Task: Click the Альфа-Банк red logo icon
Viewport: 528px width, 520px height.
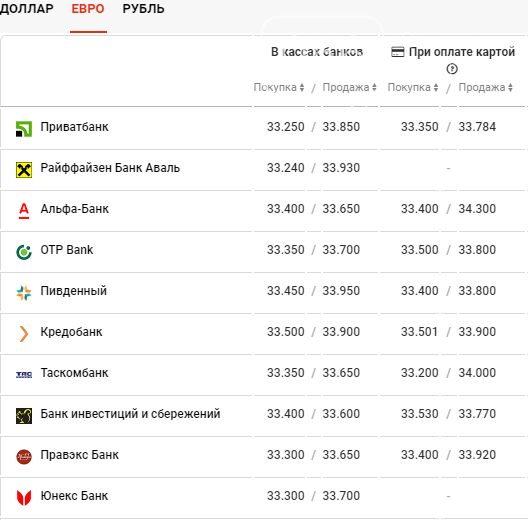Action: point(24,211)
